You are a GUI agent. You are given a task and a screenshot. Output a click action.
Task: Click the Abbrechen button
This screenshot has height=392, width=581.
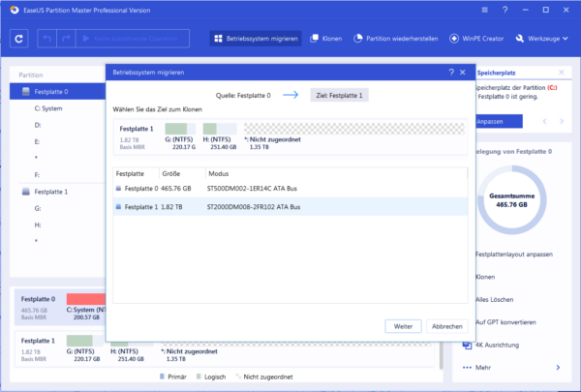click(446, 326)
